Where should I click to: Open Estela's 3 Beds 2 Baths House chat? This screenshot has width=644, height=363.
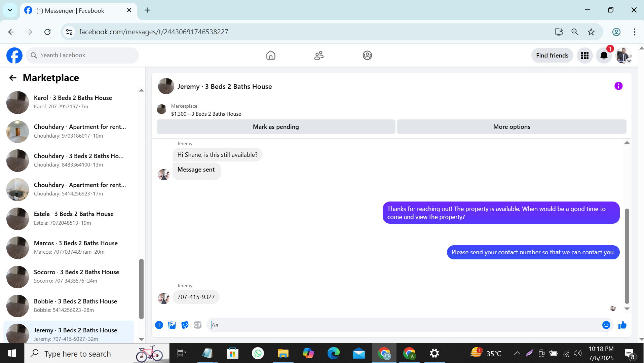[69, 218]
